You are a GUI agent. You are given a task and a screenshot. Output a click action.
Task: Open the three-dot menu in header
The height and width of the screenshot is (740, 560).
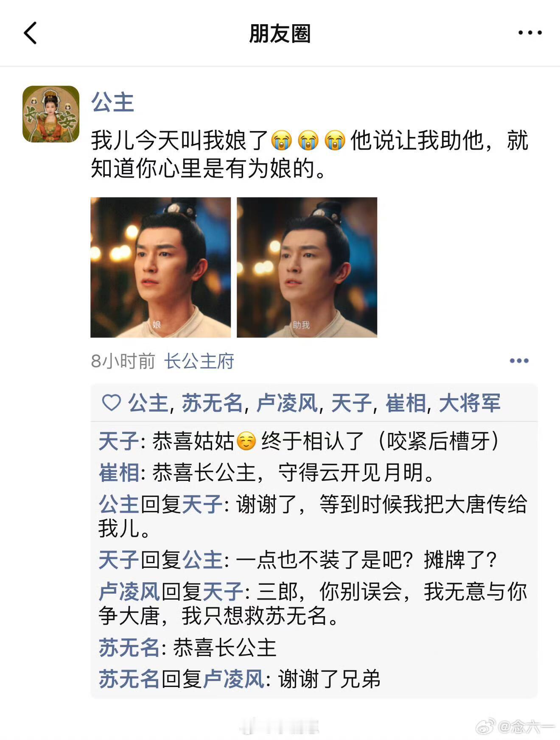530,33
